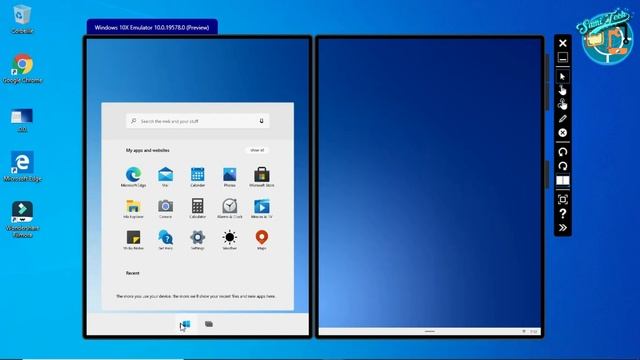The image size is (640, 360).
Task: Toggle the dual-screen span layout button
Action: pyautogui.click(x=562, y=180)
